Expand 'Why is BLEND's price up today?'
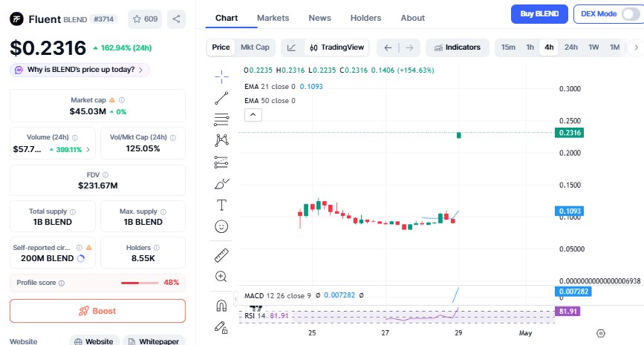 click(79, 70)
